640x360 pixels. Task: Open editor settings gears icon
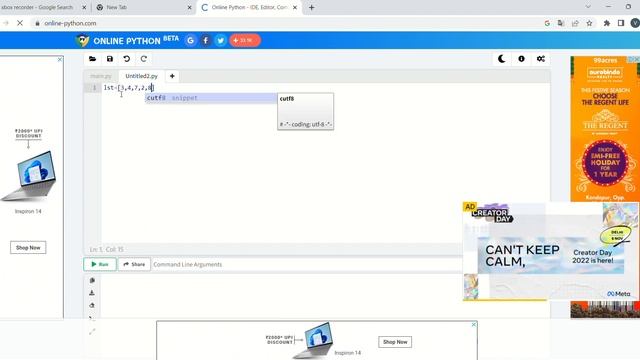[541, 59]
